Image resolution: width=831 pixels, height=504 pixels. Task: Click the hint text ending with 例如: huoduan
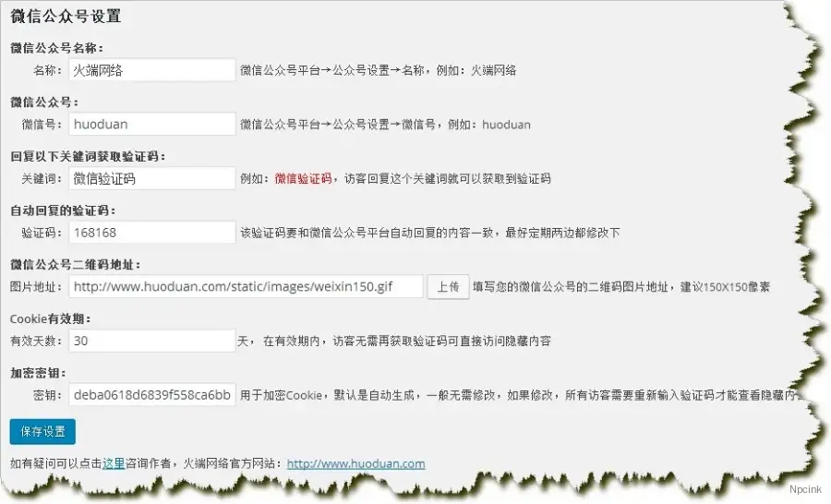coord(385,125)
